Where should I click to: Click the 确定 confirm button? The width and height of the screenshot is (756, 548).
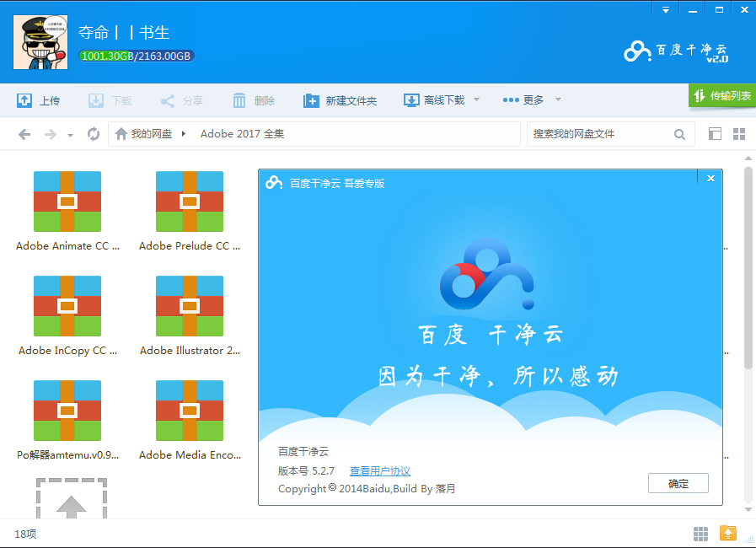point(678,483)
